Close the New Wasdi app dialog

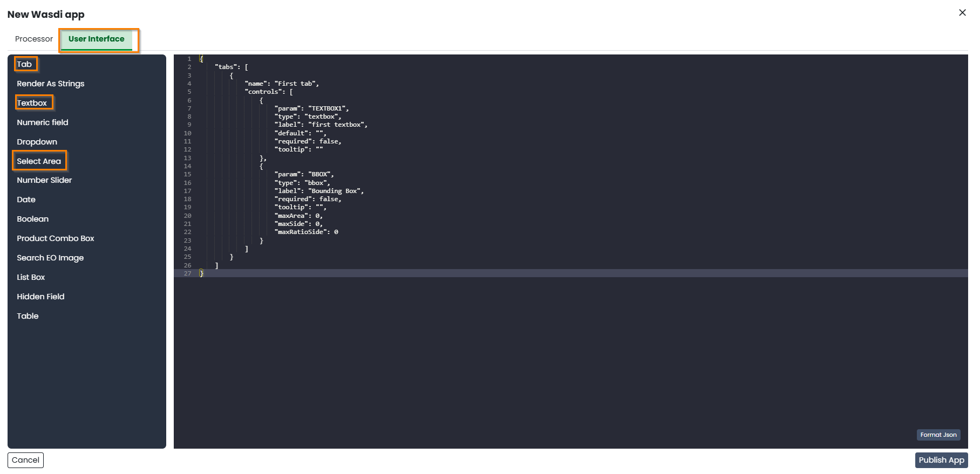(x=962, y=12)
